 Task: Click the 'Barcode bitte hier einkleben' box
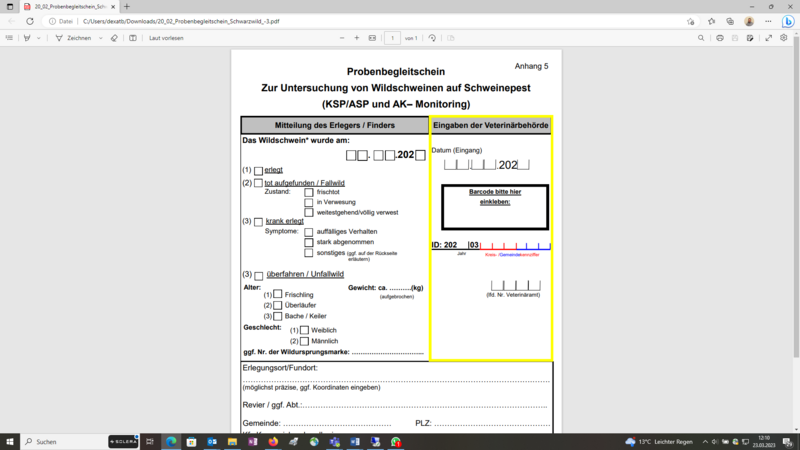(495, 208)
